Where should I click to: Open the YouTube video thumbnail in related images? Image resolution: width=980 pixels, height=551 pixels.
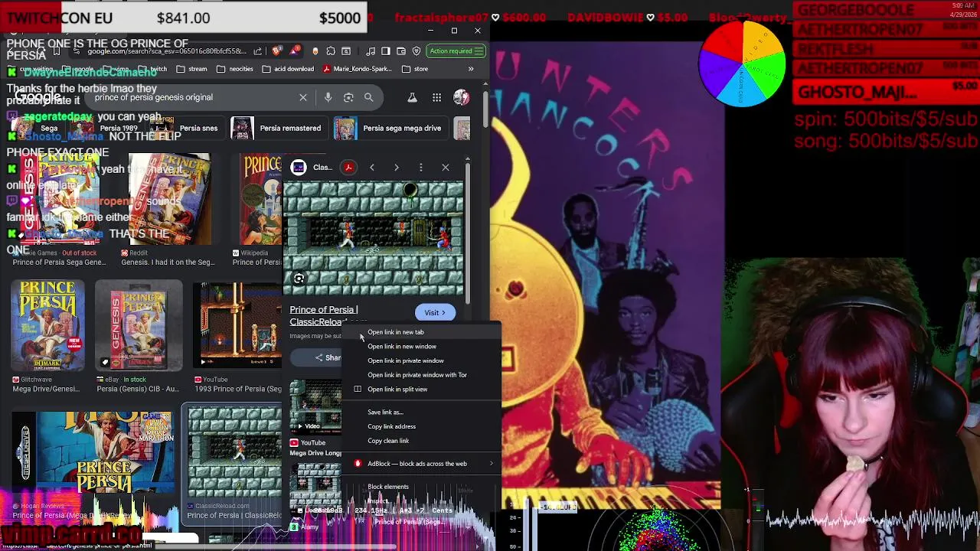[315, 406]
